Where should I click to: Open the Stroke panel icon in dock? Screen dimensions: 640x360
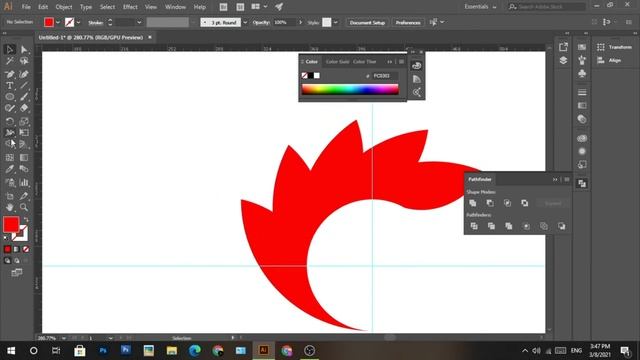[x=582, y=92]
